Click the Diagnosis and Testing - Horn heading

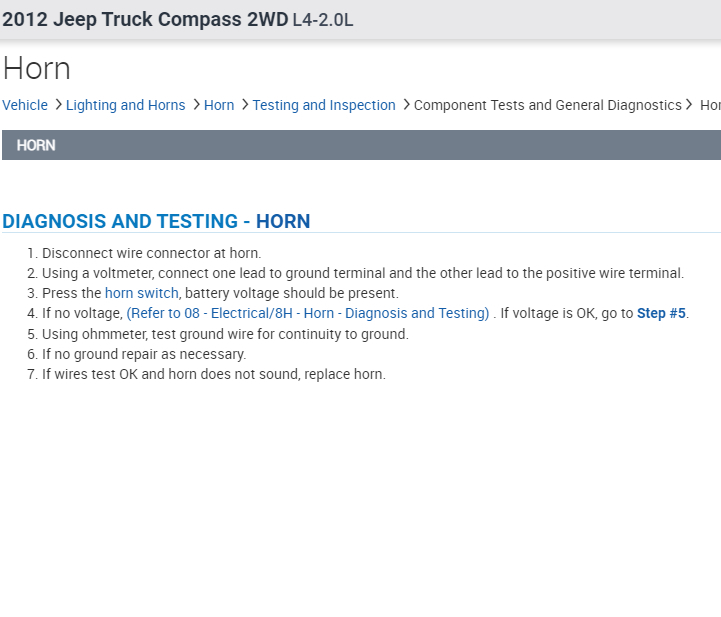point(156,221)
